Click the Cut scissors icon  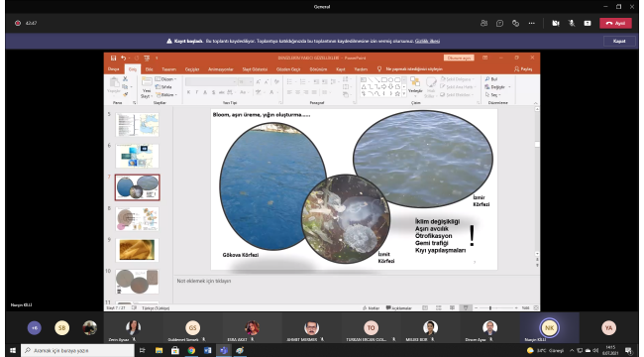pos(125,79)
